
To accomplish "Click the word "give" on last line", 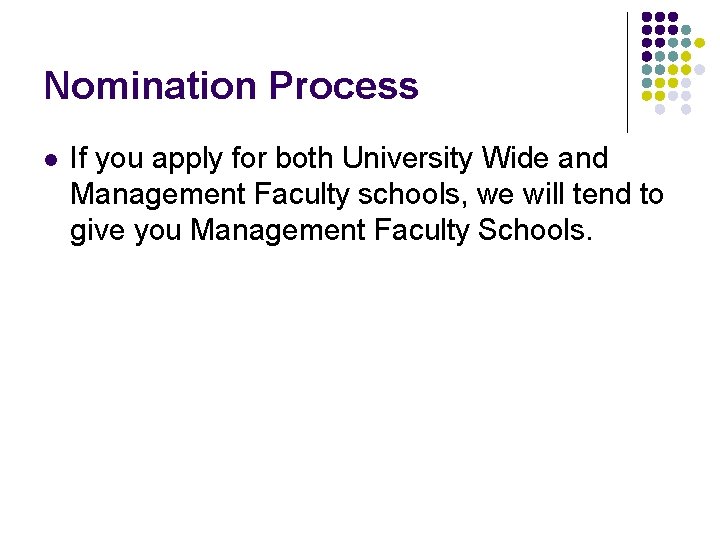I will [x=97, y=232].
